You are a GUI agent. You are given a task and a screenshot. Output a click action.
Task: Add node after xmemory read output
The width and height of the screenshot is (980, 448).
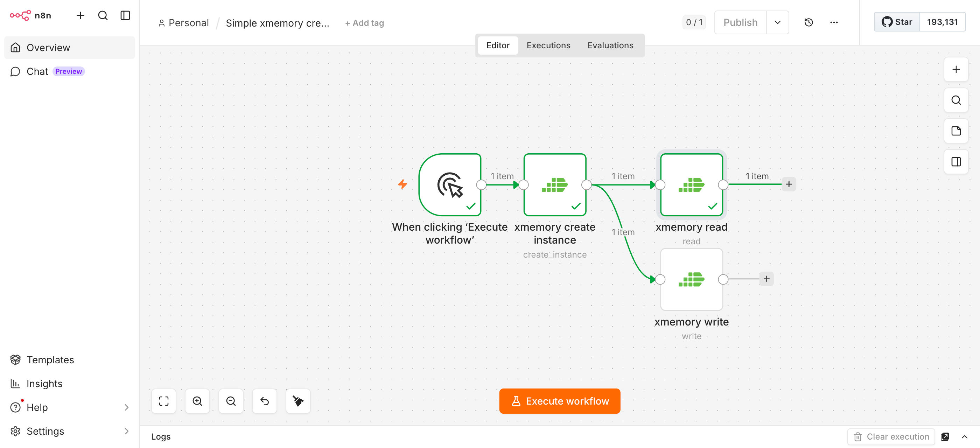789,184
